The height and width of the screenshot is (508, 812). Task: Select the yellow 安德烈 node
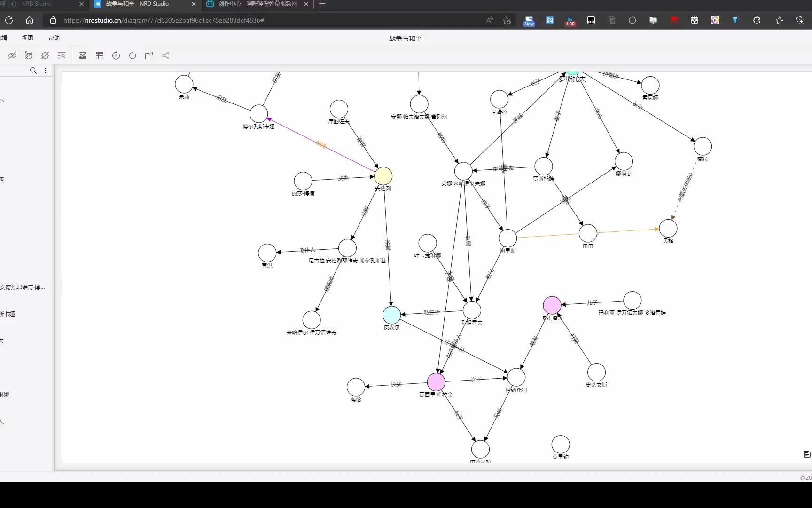383,176
